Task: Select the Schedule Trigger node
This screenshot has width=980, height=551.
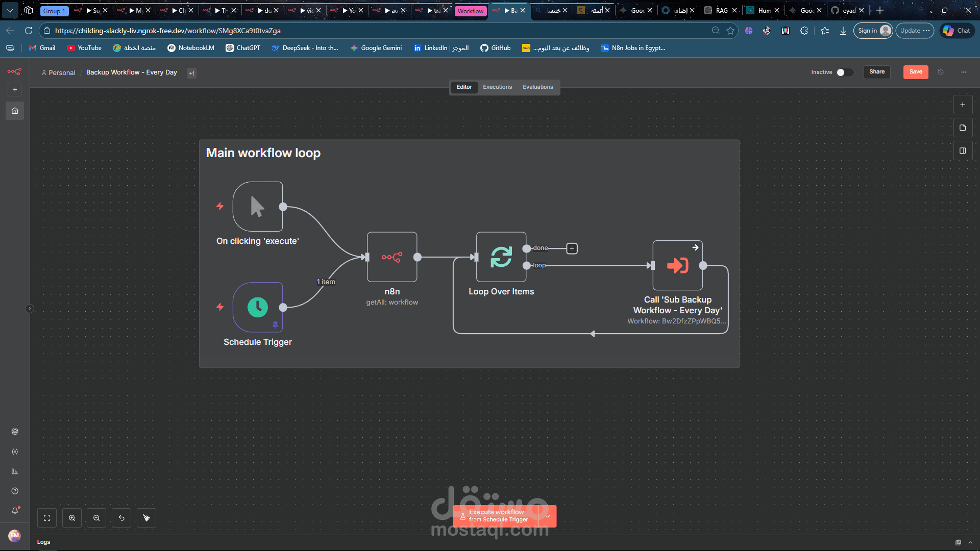Action: (258, 307)
